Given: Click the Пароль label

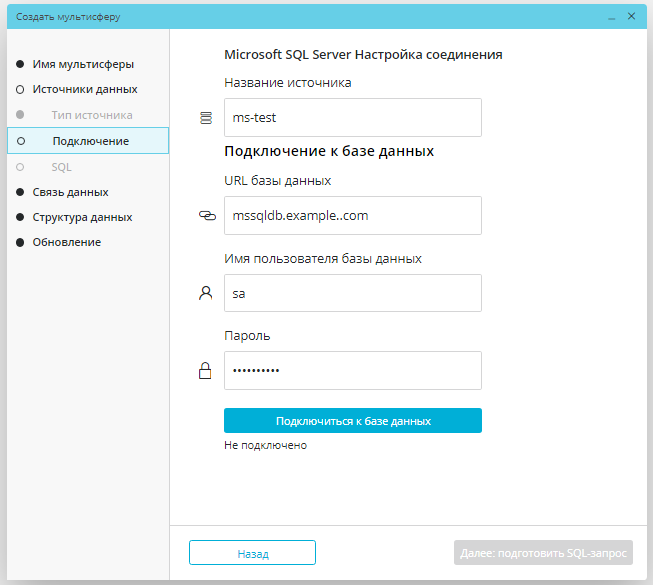Looking at the screenshot, I should coord(247,336).
